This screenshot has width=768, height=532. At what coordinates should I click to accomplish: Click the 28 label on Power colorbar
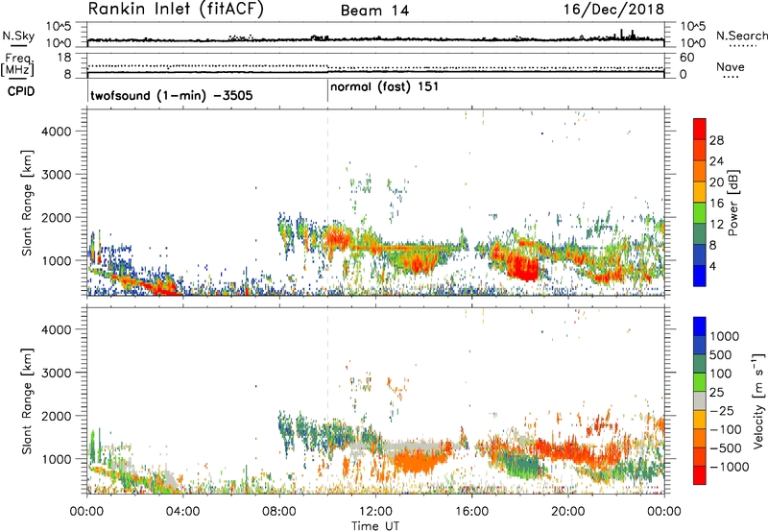pyautogui.click(x=716, y=140)
